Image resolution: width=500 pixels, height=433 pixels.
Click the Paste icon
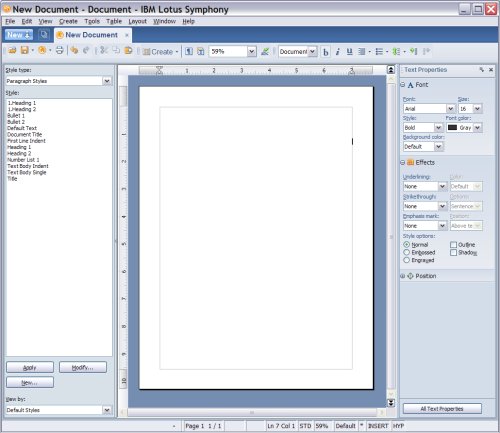128,51
